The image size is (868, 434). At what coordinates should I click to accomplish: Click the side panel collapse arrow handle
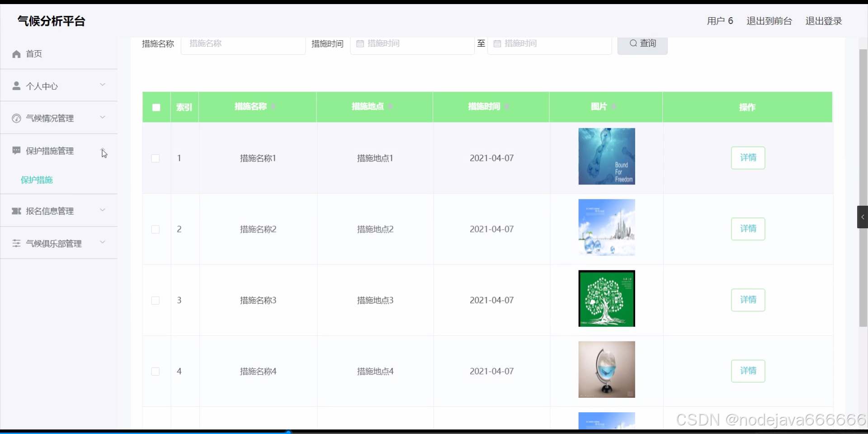coord(863,217)
